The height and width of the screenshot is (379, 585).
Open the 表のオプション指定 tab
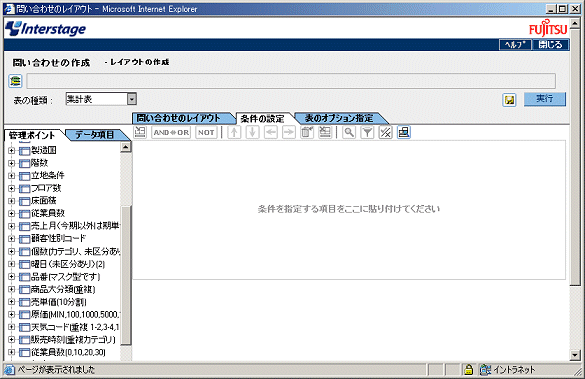click(x=340, y=118)
